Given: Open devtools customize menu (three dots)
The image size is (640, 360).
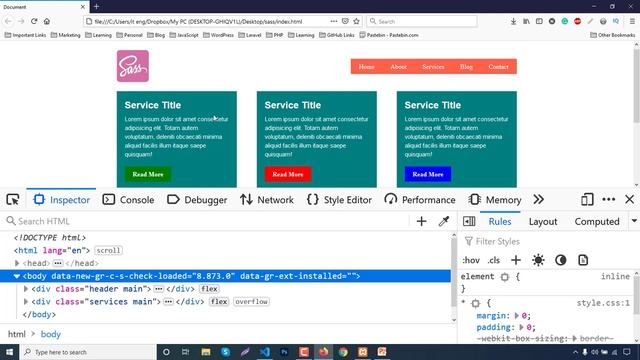Looking at the screenshot, I should (609, 200).
